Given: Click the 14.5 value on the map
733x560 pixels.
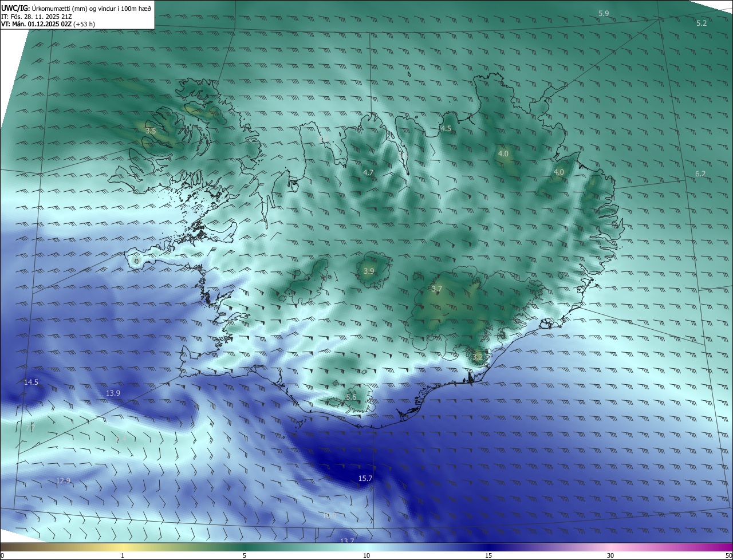Looking at the screenshot, I should point(31,382).
